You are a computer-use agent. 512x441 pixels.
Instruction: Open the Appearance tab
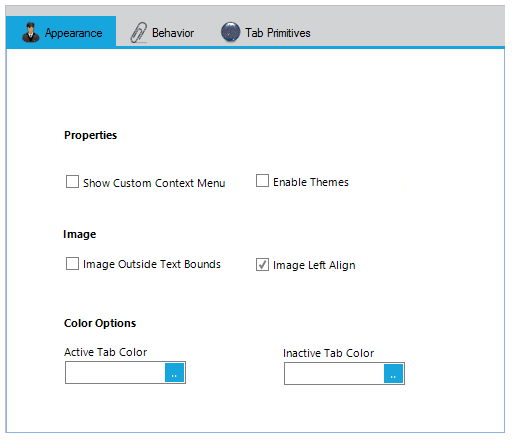[61, 32]
